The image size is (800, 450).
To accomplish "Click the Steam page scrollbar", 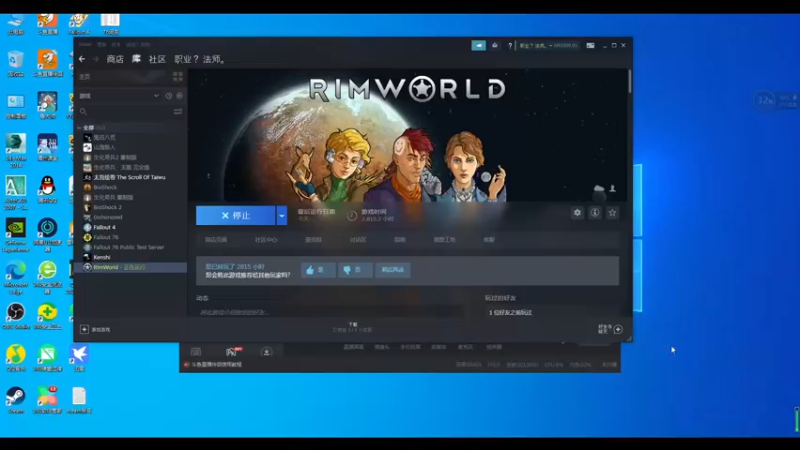I will pos(630,82).
